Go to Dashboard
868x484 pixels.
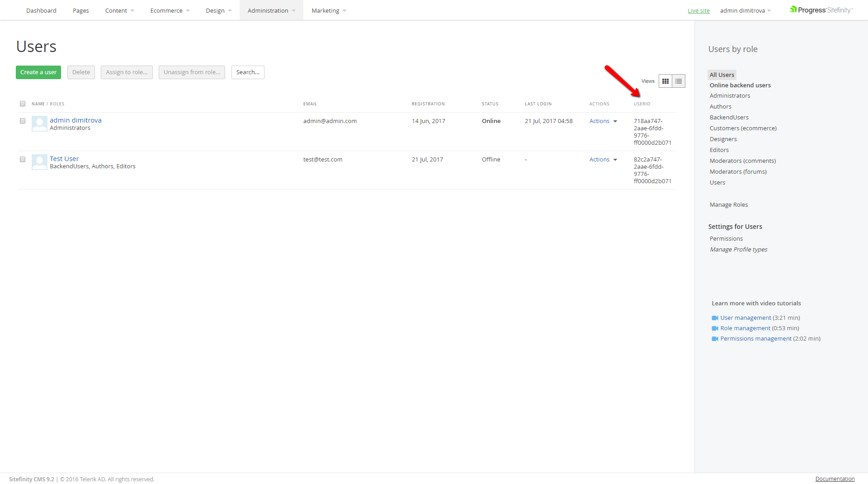tap(41, 10)
